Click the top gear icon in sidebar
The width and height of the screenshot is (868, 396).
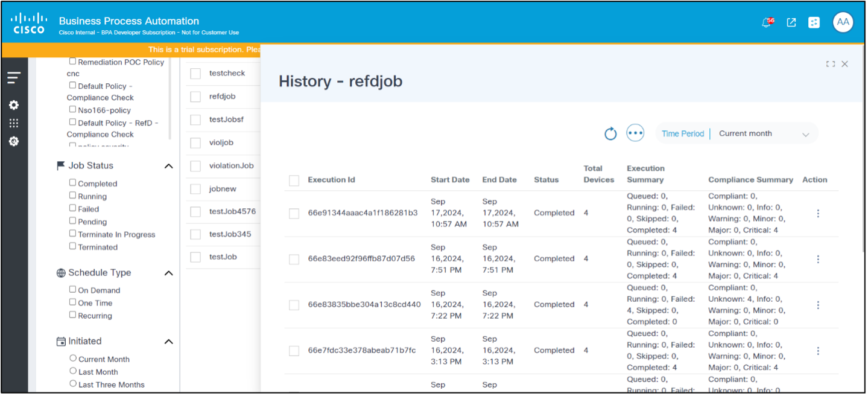pos(14,105)
